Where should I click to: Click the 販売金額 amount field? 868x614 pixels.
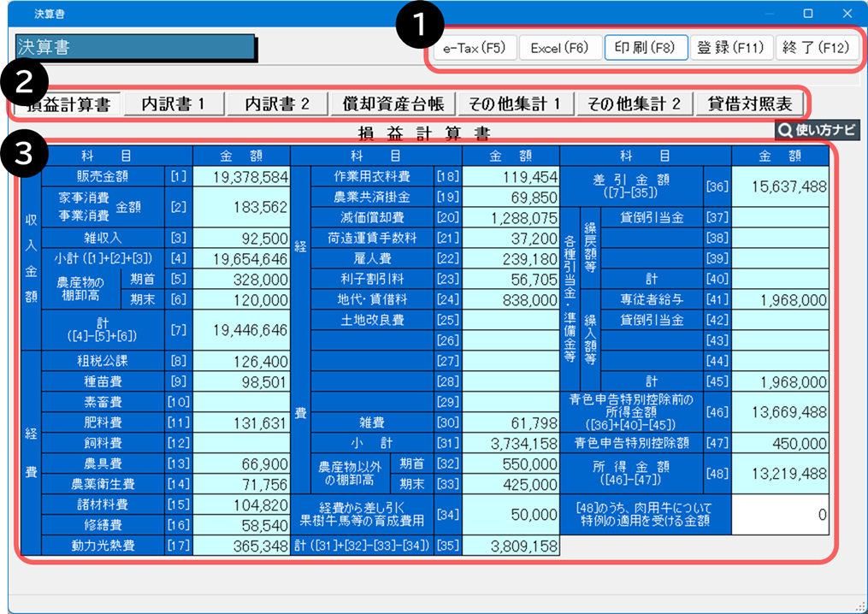point(241,175)
